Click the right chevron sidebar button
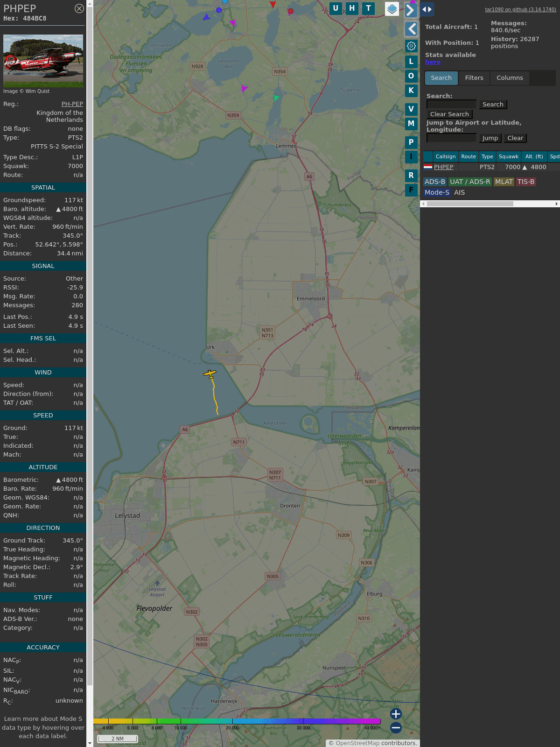The image size is (560, 747). [411, 10]
